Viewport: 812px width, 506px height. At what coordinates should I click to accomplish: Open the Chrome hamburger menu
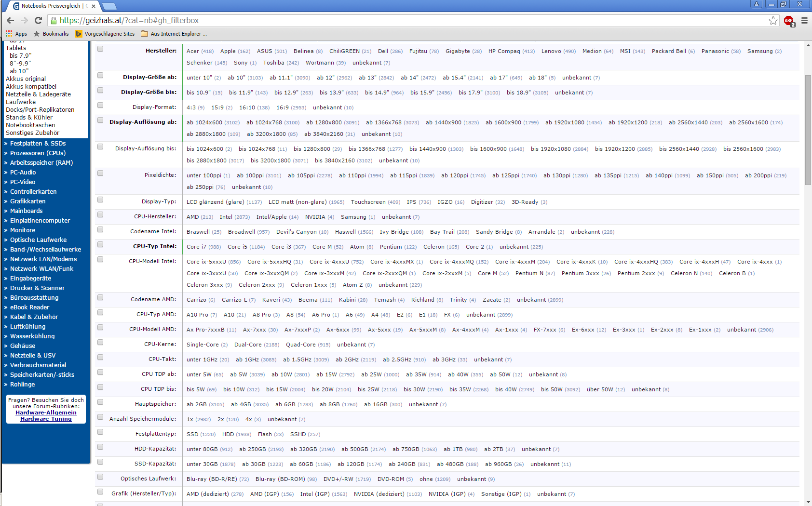(804, 20)
